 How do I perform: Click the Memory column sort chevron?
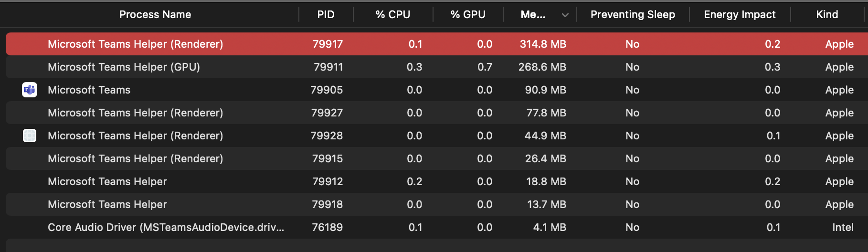(565, 15)
